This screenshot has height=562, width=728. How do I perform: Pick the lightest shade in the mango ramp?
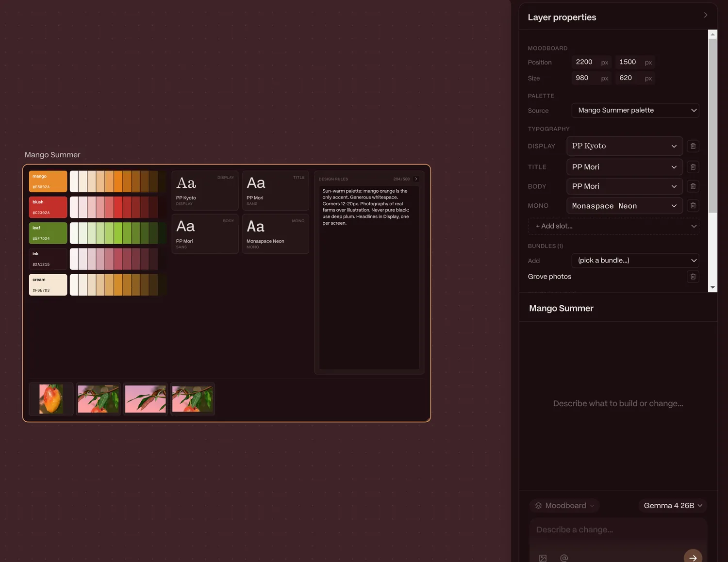(x=74, y=182)
